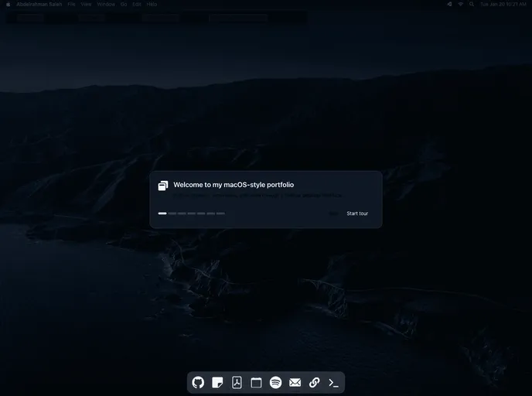Launch the Terminal from the dock
532x396 pixels.
[x=333, y=383]
